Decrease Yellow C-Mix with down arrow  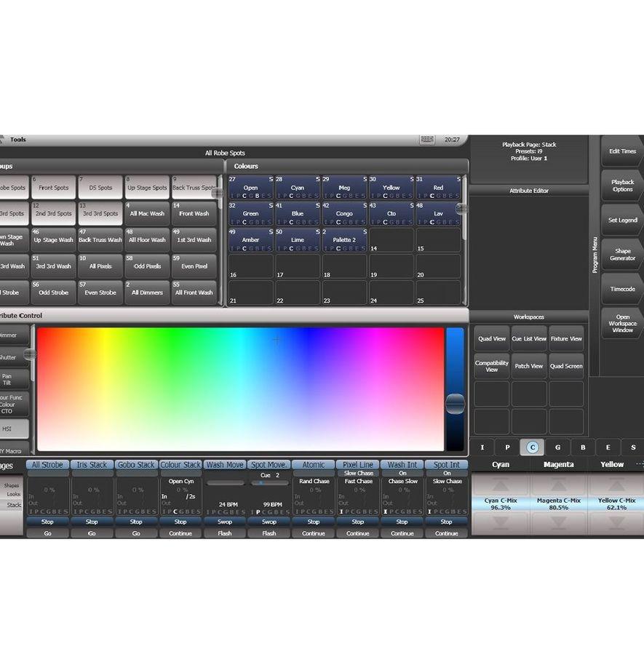point(616,523)
